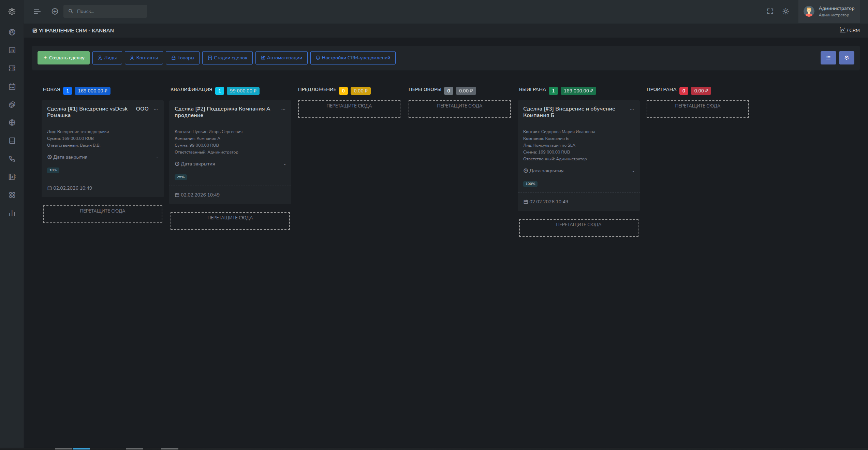Open the four-circles apps sidebar icon
Viewport: 868px width, 450px height.
[12, 195]
